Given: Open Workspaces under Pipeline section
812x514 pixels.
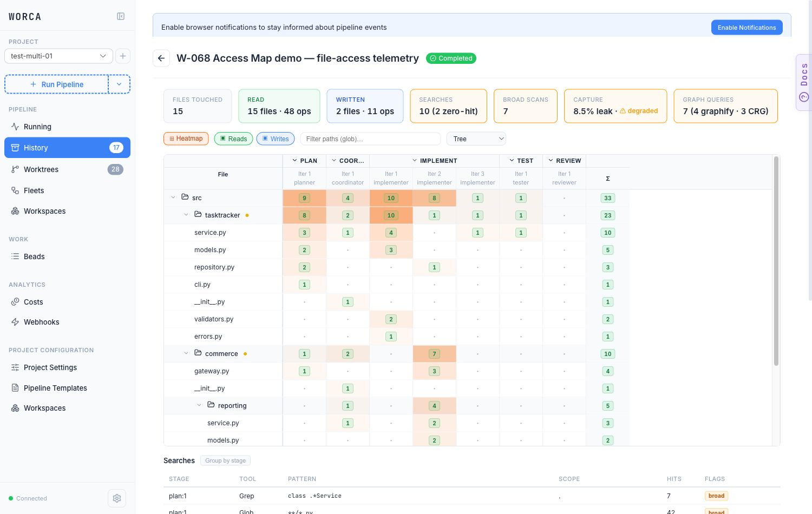Looking at the screenshot, I should click(x=67, y=211).
